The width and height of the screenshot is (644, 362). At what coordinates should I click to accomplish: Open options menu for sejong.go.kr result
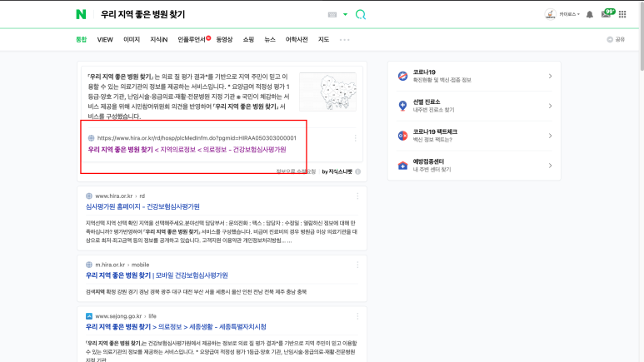[x=357, y=316]
